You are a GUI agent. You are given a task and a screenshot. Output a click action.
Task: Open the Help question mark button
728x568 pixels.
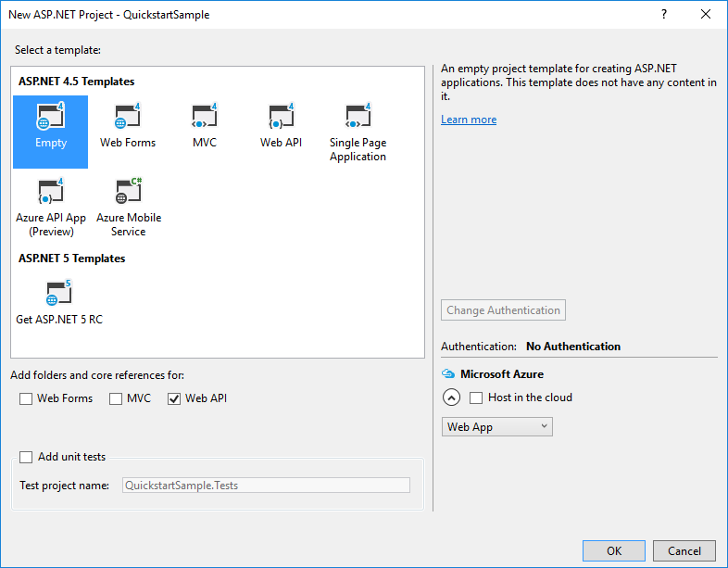tap(664, 15)
